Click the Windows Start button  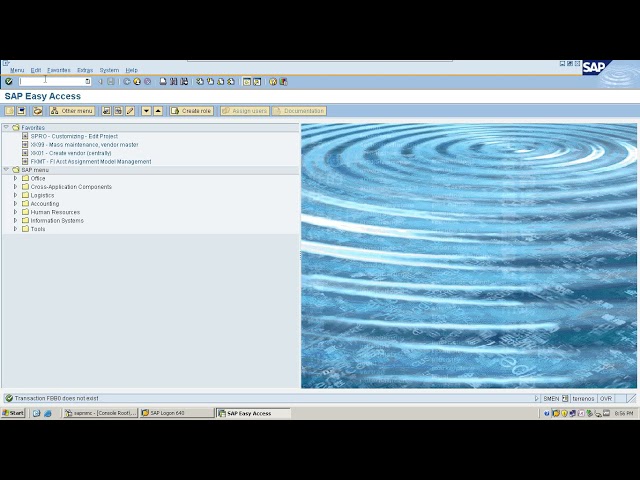point(13,413)
